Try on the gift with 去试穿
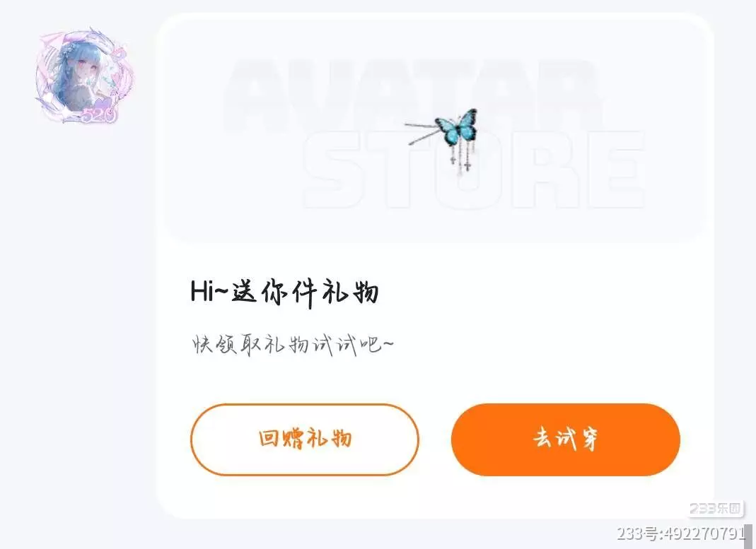This screenshot has width=756, height=549. click(x=566, y=439)
